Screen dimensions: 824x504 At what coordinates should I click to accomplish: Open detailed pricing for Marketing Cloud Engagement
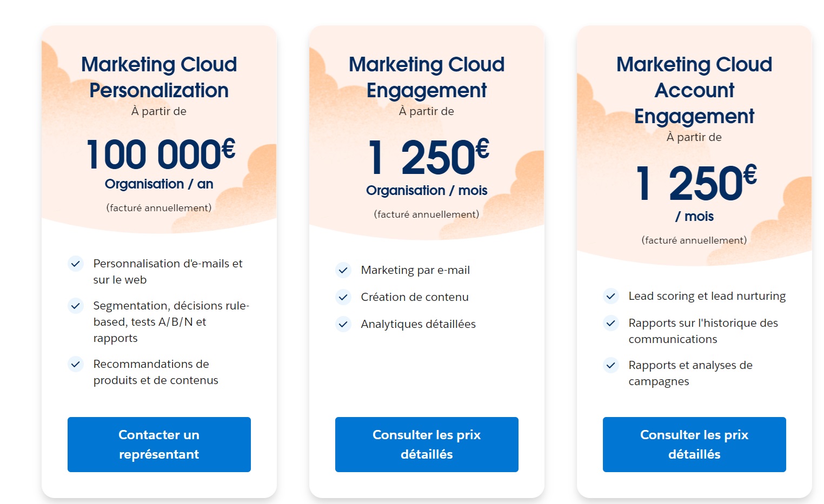[x=427, y=444]
